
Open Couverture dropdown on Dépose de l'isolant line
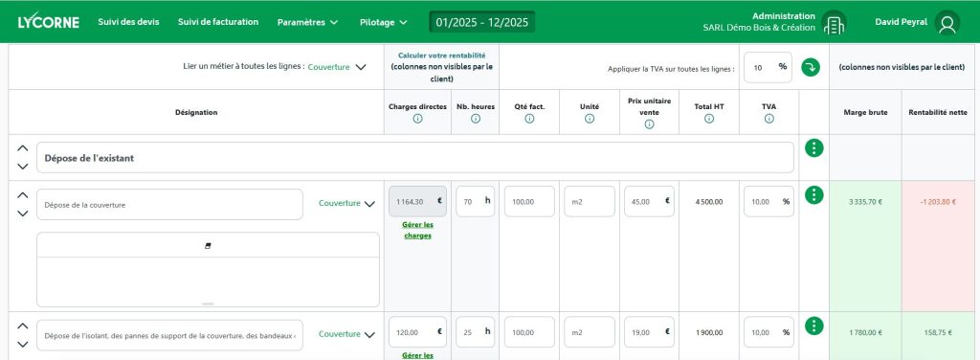pos(346,334)
